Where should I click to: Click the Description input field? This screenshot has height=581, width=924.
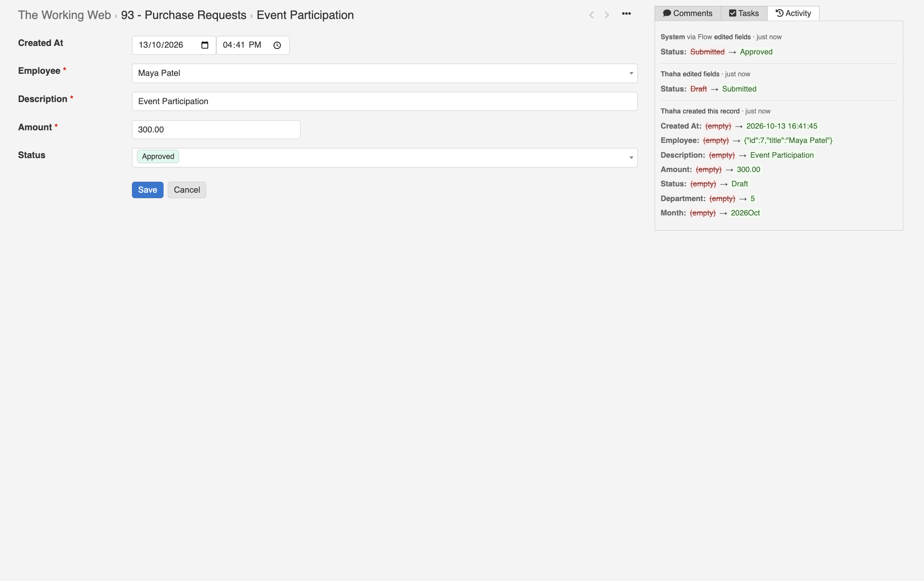point(384,102)
